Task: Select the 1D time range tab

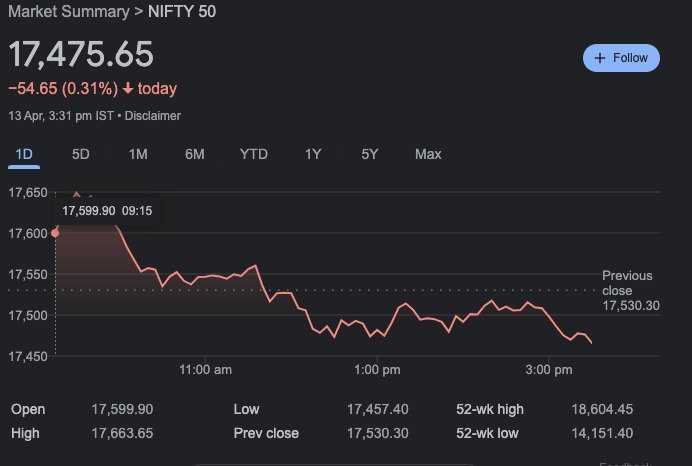Action: 24,154
